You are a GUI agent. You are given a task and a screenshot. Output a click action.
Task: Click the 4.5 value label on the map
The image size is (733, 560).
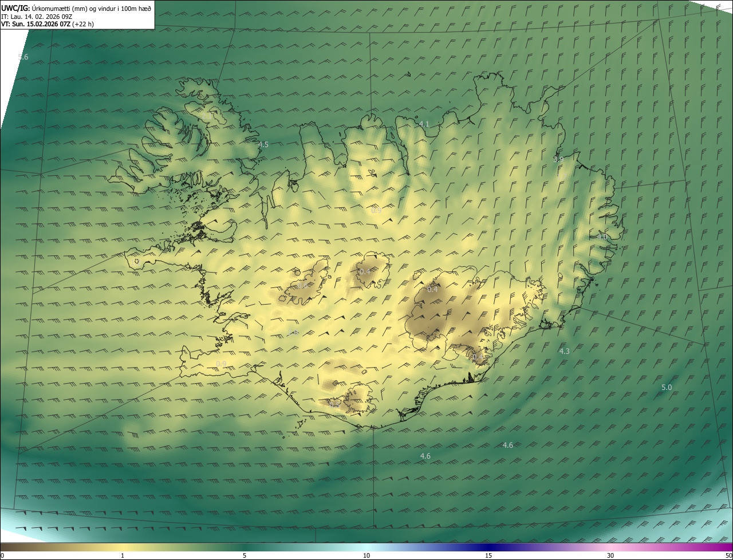tap(263, 145)
